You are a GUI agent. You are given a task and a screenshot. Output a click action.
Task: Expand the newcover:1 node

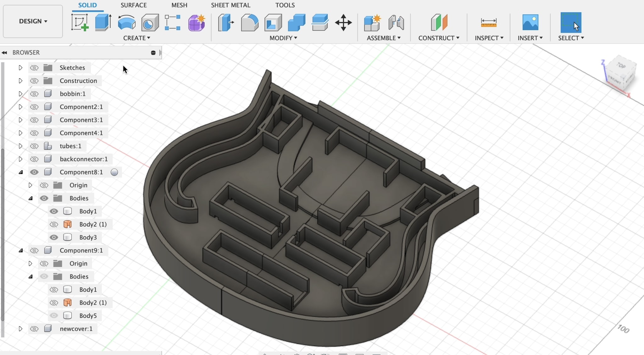[20, 329]
